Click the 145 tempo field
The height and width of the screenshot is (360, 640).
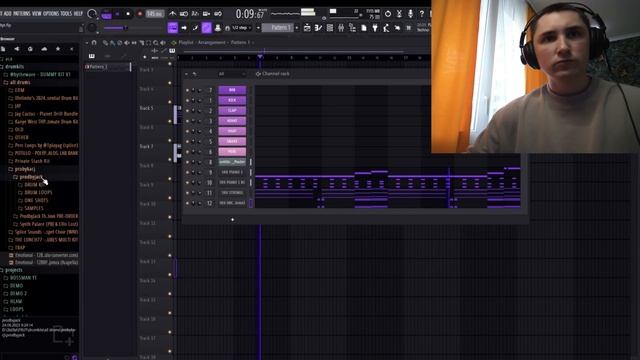(155, 14)
